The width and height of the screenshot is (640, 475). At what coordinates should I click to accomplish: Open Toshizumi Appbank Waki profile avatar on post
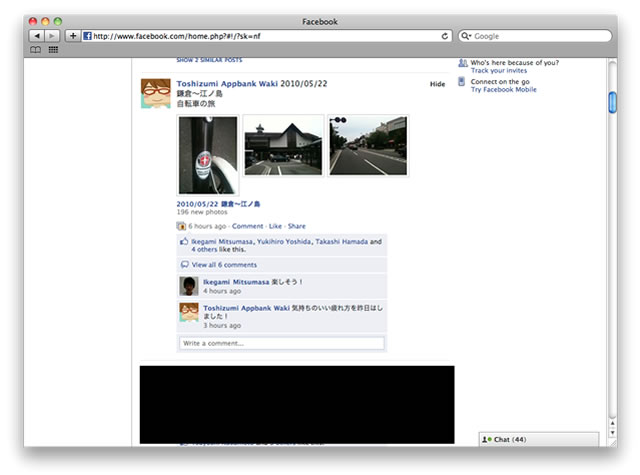[x=156, y=94]
